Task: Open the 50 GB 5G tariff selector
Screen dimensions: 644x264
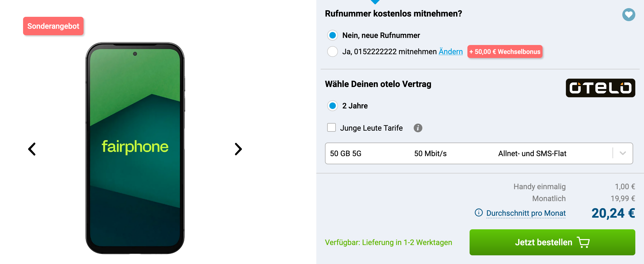Action: pyautogui.click(x=479, y=153)
